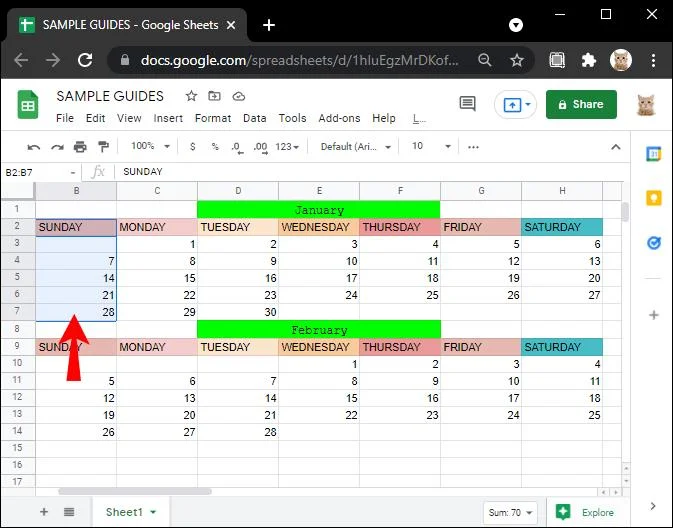The width and height of the screenshot is (673, 528).
Task: Open the Google Keep side panel
Action: (654, 198)
